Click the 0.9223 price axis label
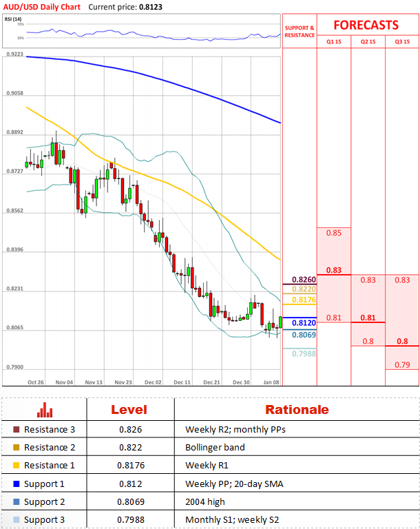 15,54
